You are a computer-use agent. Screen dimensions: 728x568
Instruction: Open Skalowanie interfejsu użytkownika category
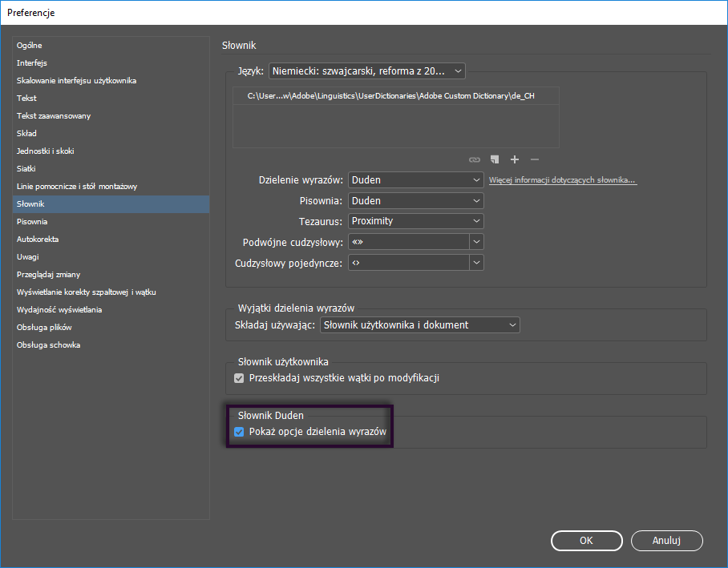pos(111,81)
